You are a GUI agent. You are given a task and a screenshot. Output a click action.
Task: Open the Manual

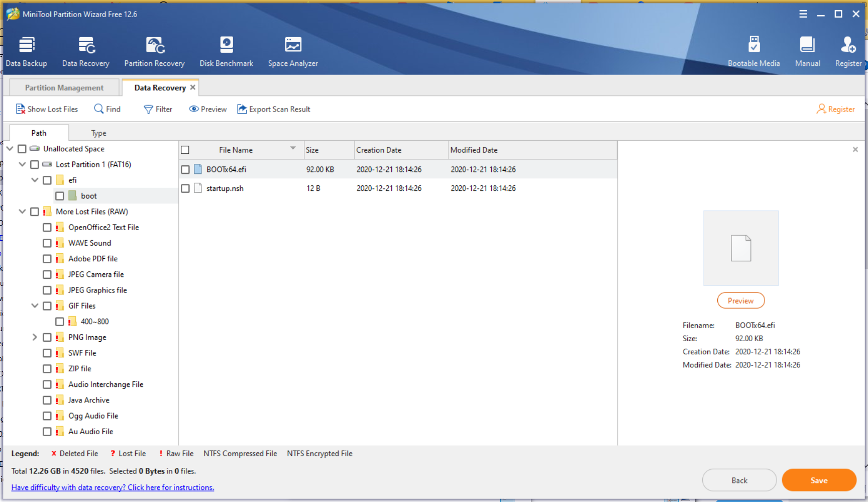[807, 52]
